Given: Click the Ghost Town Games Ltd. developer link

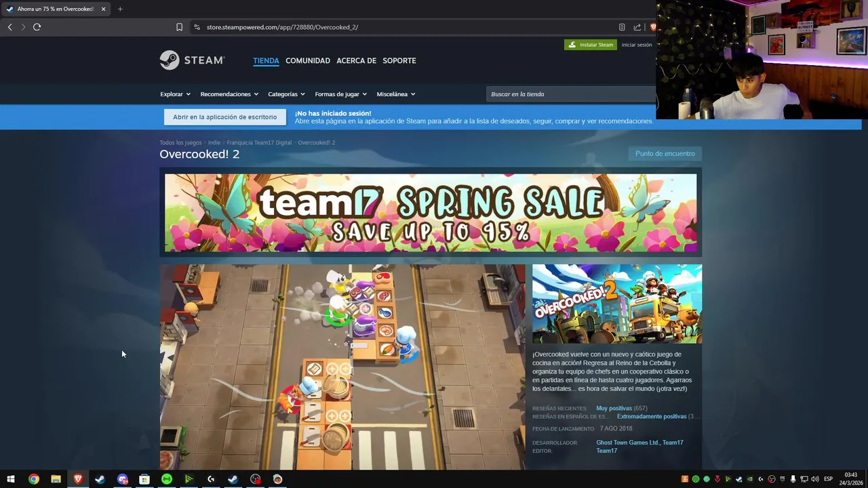Looking at the screenshot, I should pos(627,443).
